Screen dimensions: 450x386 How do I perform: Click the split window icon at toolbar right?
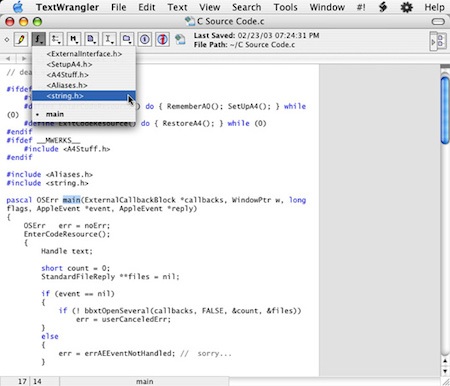(x=438, y=41)
